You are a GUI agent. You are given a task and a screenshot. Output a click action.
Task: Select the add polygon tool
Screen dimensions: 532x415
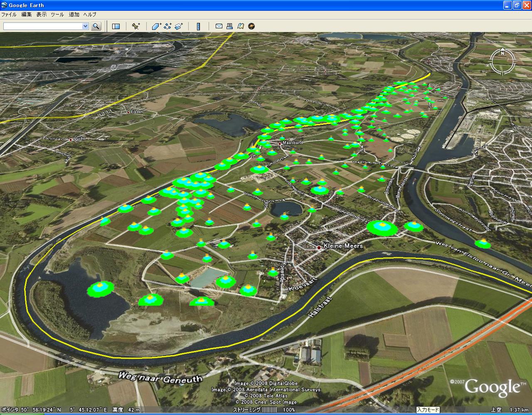tap(156, 26)
